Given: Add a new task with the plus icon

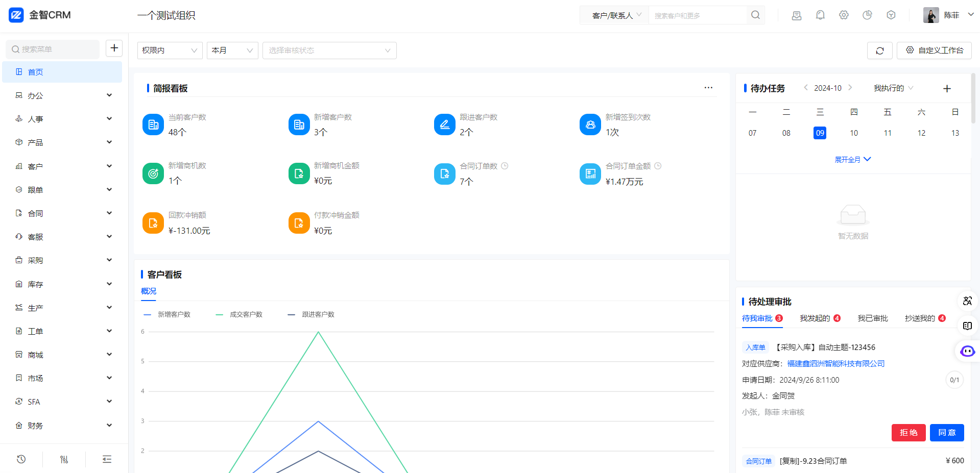Looking at the screenshot, I should [x=947, y=89].
